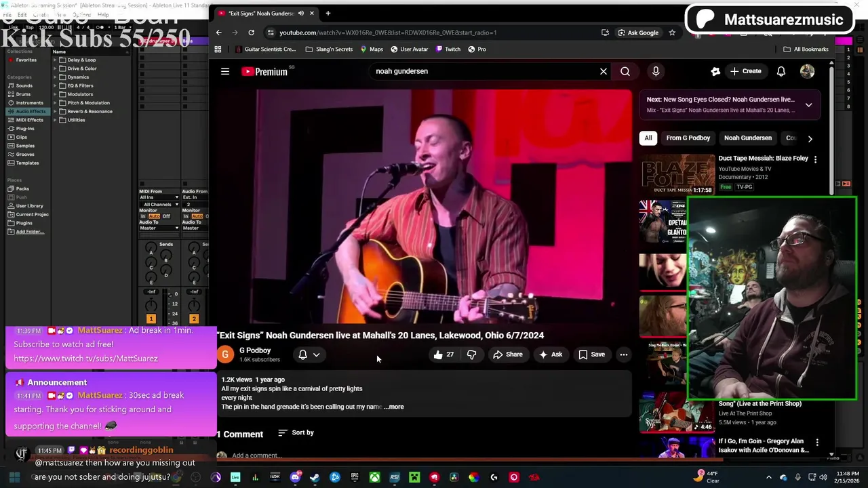Open G Podboy channel avatar

[225, 354]
